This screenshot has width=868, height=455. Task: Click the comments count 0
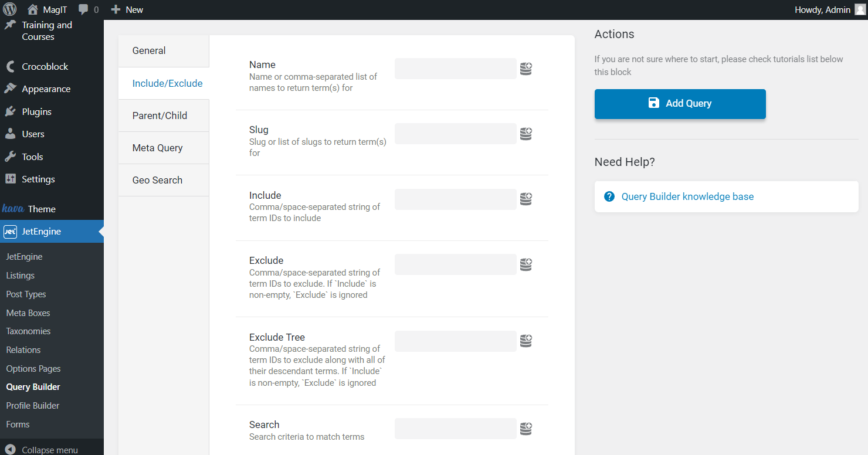[x=96, y=10]
